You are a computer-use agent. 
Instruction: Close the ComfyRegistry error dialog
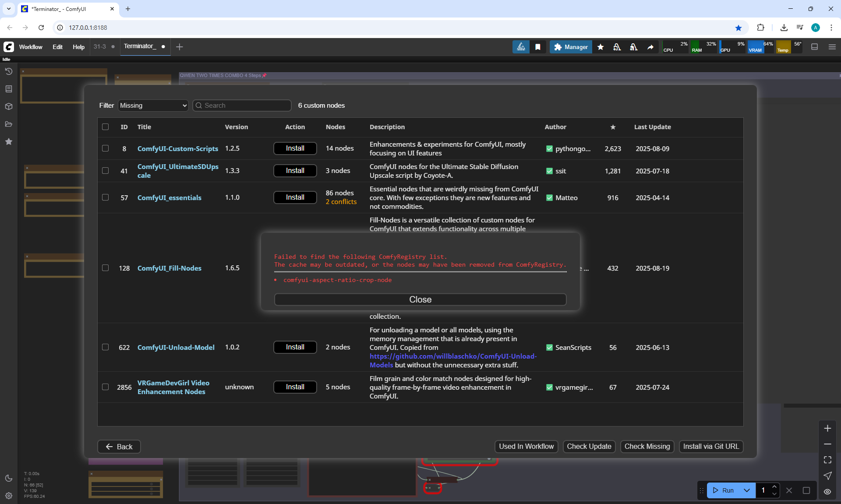coord(420,300)
